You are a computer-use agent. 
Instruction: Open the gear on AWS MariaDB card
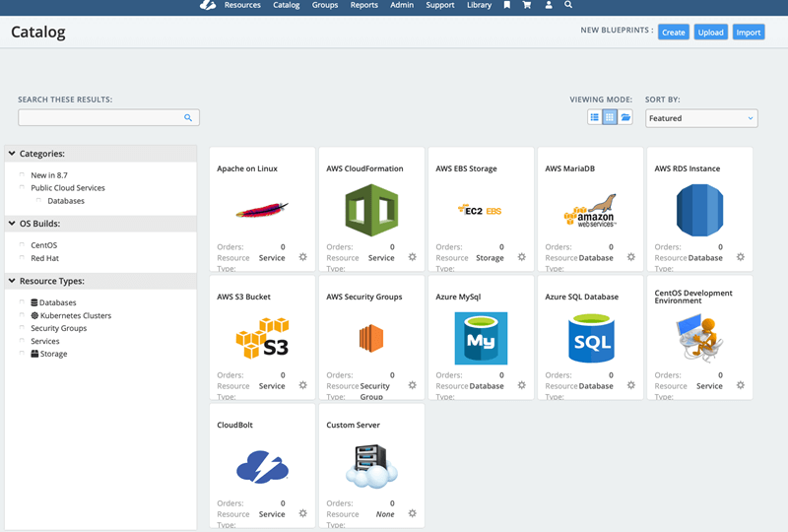pos(631,257)
